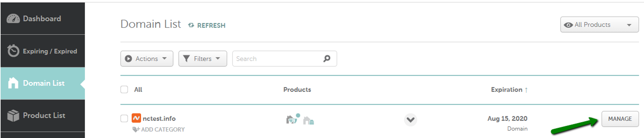Click the MANAGE button for nctest.info
Screen dimensions: 644x138
620,119
